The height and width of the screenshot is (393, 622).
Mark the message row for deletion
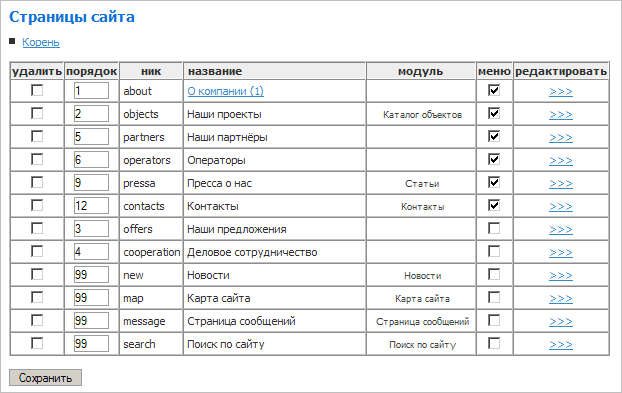pyautogui.click(x=37, y=320)
